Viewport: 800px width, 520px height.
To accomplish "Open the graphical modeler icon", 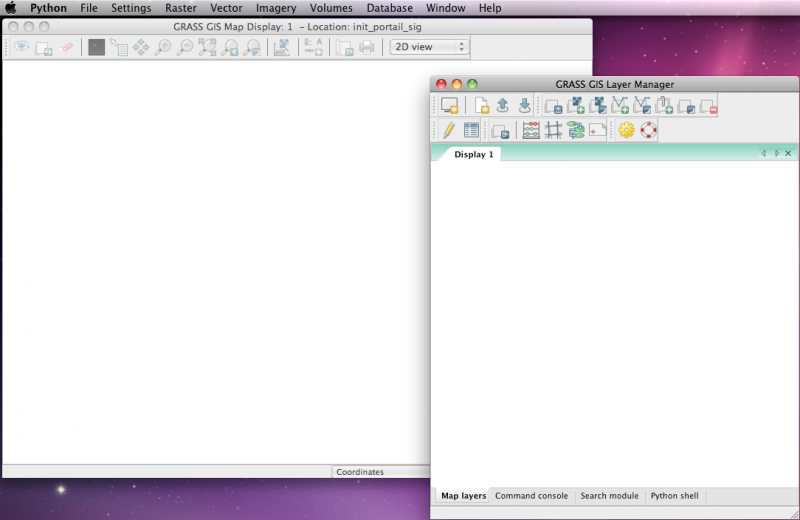I will (576, 130).
